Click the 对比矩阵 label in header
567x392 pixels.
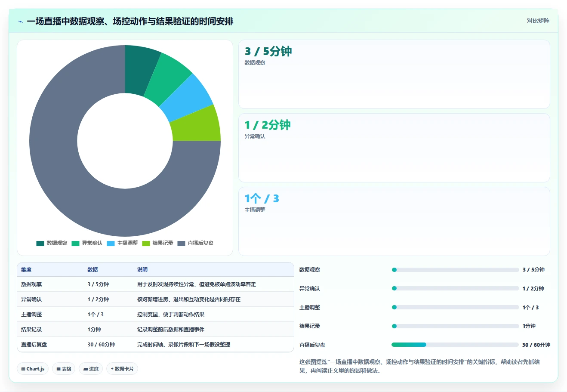tap(538, 21)
